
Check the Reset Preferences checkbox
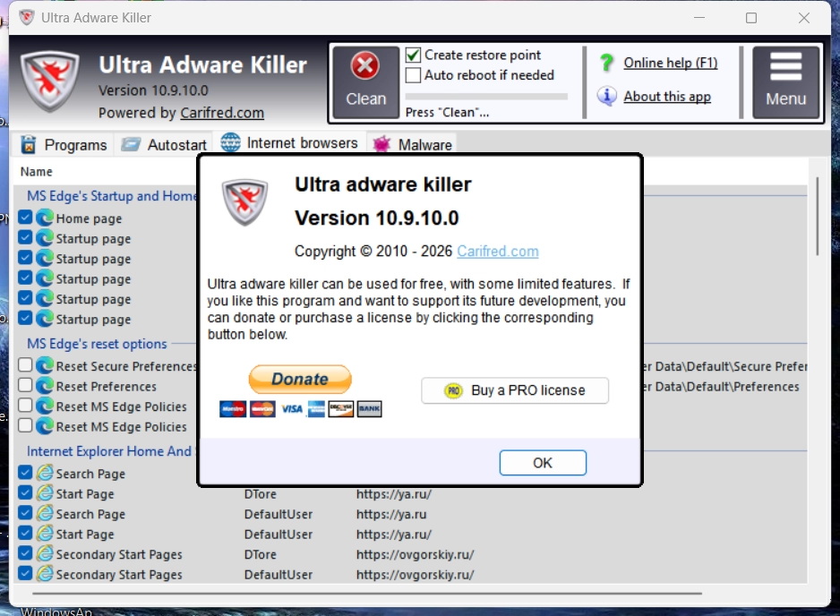click(25, 385)
